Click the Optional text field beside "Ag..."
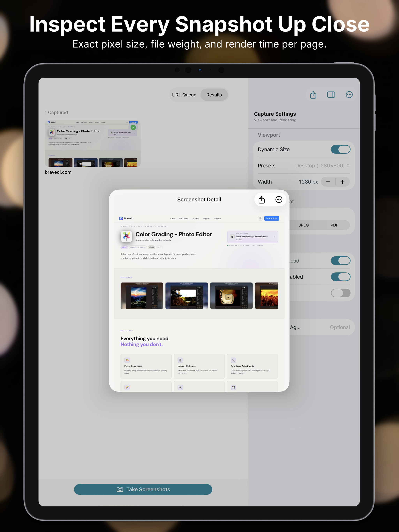The width and height of the screenshot is (399, 532). (340, 327)
